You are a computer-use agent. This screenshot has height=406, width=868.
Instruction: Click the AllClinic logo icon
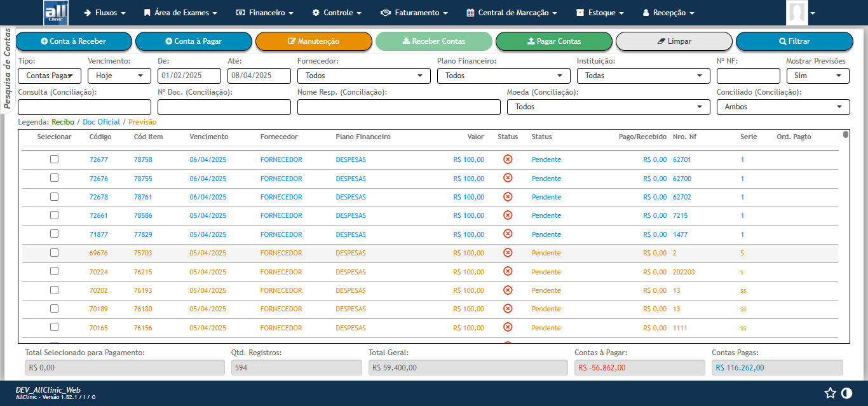pos(56,13)
